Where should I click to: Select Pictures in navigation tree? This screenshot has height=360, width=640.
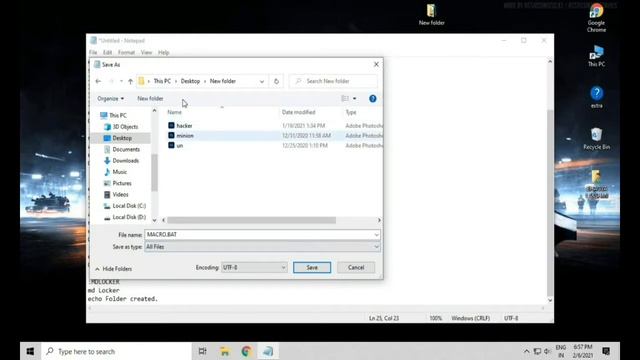coord(118,183)
